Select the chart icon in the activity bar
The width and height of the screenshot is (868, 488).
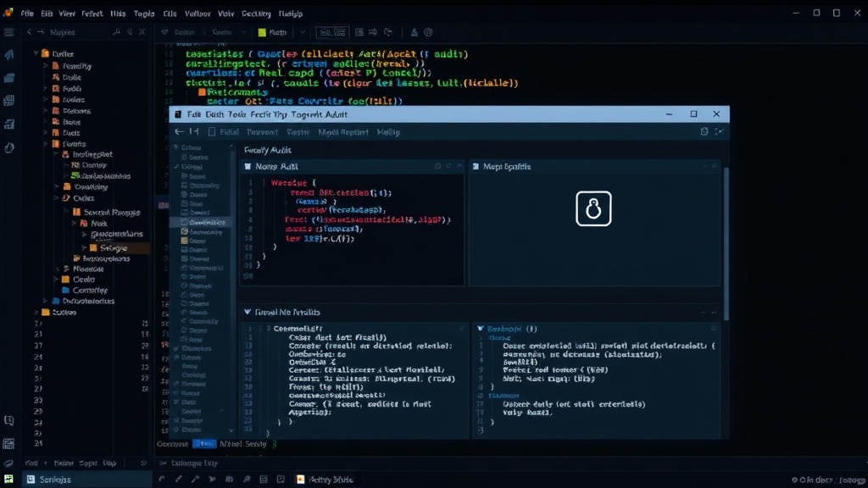tap(8, 125)
